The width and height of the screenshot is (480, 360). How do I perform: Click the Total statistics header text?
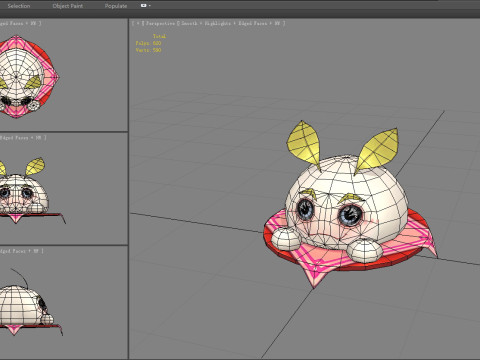[x=159, y=36]
